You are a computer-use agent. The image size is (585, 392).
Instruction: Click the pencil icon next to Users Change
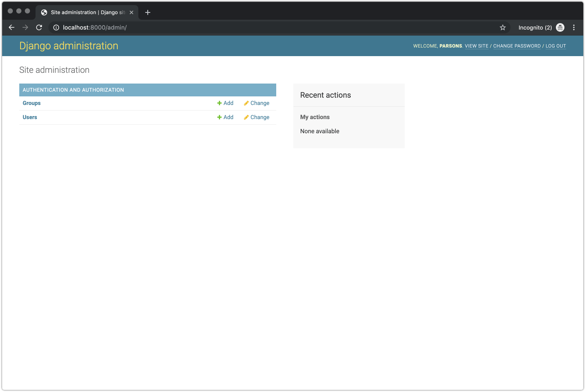click(x=246, y=117)
